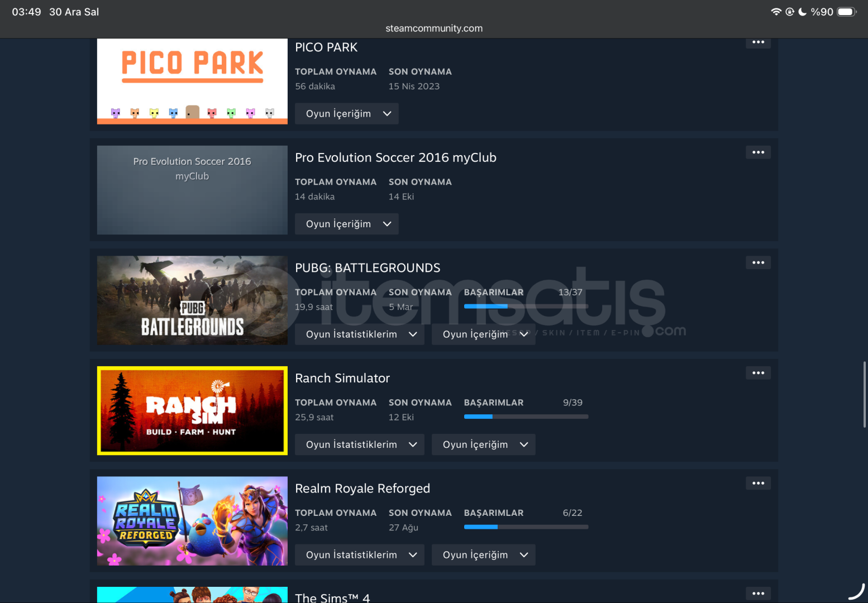The width and height of the screenshot is (868, 603).
Task: Click the page scrollbar on the right edge
Action: 865,394
